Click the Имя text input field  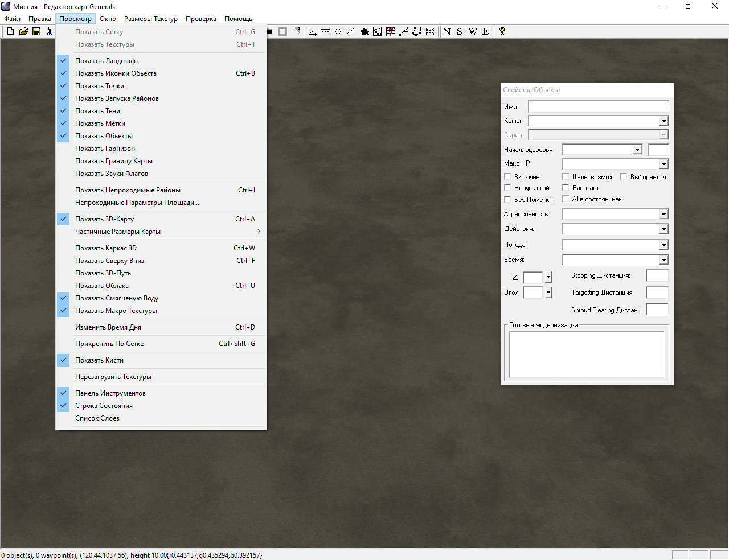point(598,107)
